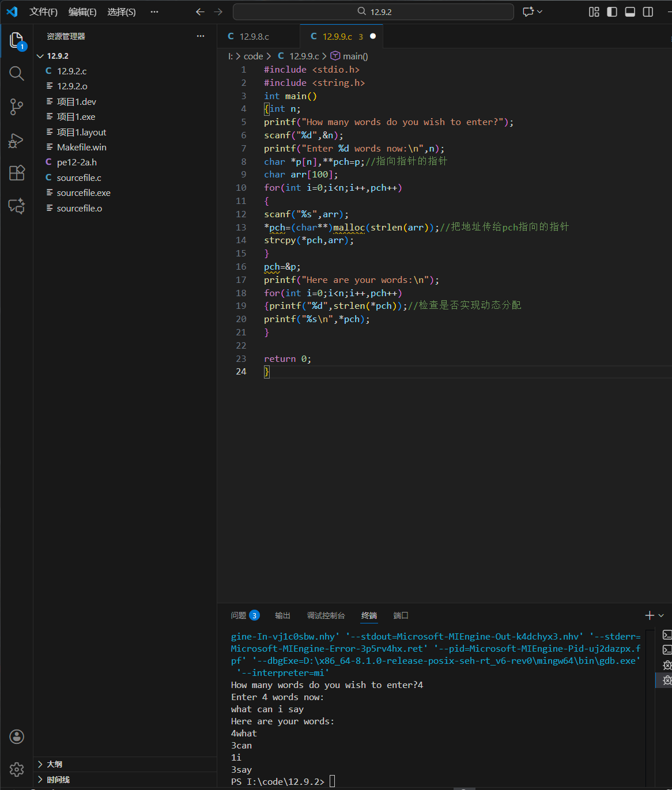The width and height of the screenshot is (672, 790).
Task: Open the file 12.9.2.o
Action: [124, 86]
